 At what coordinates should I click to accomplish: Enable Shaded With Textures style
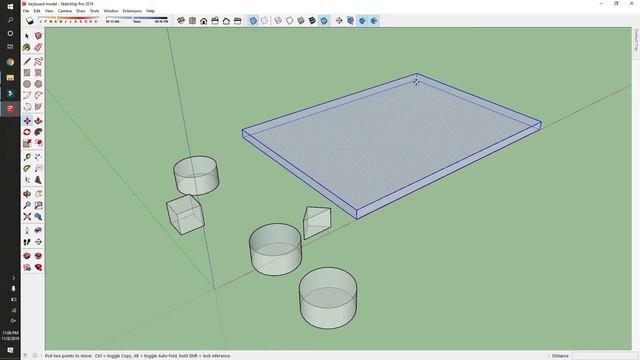(312, 21)
